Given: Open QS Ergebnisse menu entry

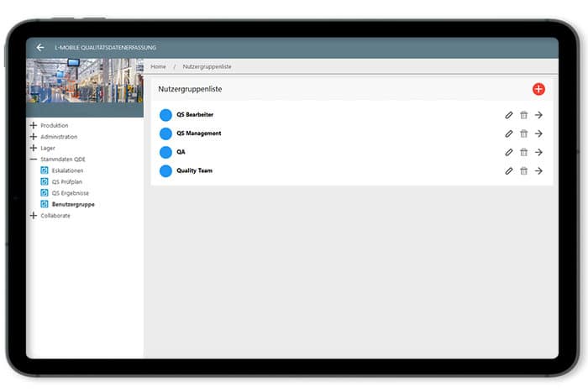Looking at the screenshot, I should coord(70,193).
